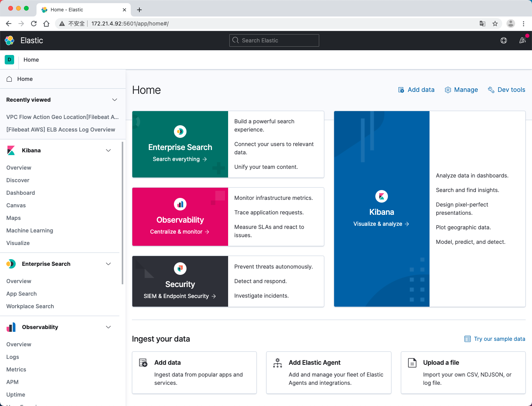This screenshot has height=406, width=532.
Task: Click the translate page icon in address bar
Action: (x=483, y=24)
